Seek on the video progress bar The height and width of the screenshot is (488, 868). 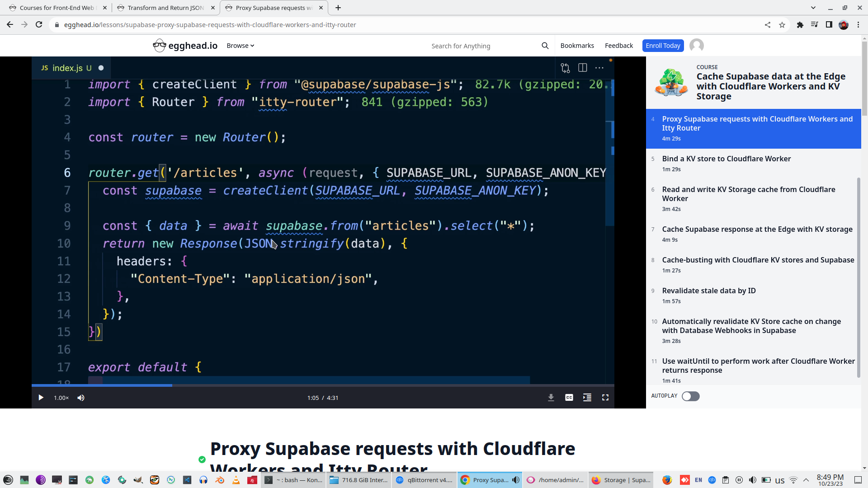[323, 385]
